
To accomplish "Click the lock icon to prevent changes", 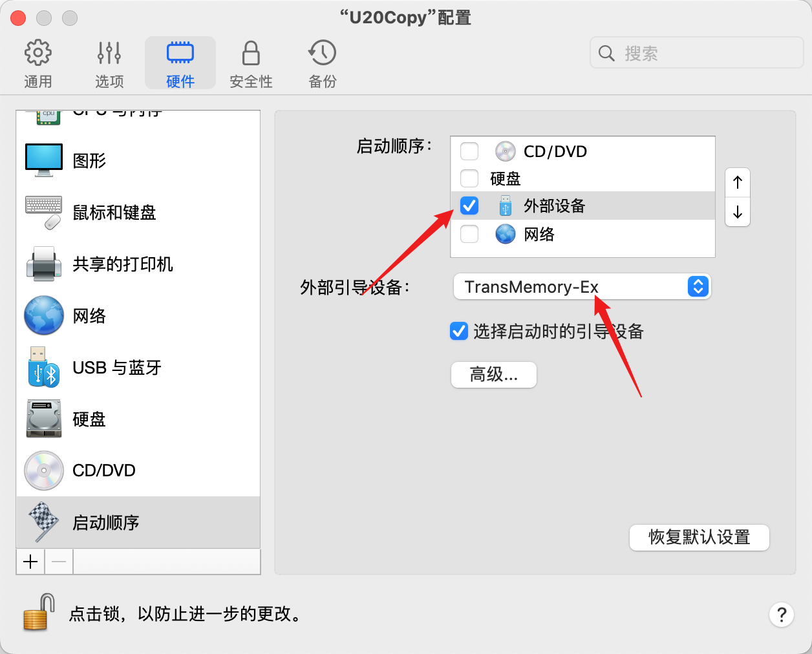I will (x=38, y=613).
